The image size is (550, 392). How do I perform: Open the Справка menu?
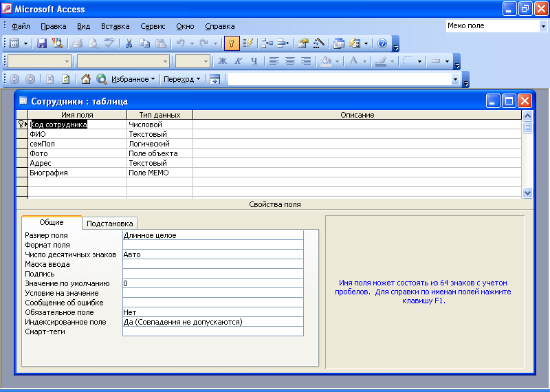click(219, 26)
